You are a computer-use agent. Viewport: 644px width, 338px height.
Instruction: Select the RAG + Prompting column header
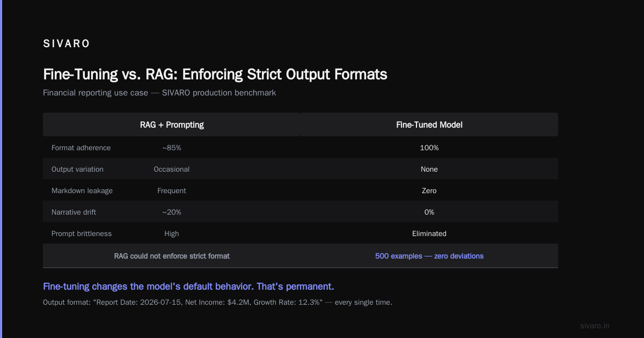172,124
